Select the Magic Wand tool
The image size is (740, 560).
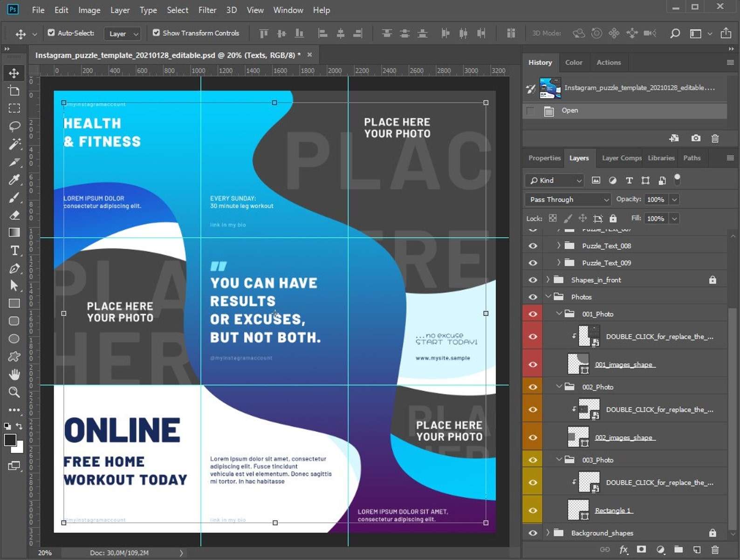[x=14, y=144]
